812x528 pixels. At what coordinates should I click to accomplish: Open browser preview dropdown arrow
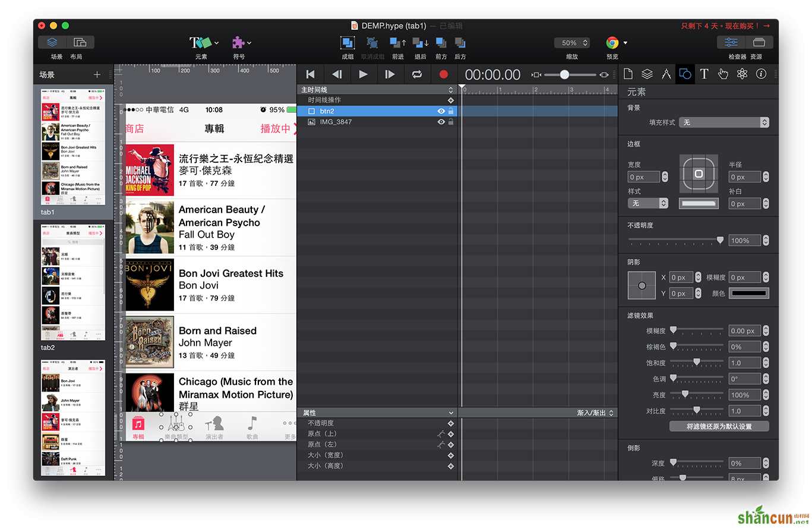click(x=625, y=43)
